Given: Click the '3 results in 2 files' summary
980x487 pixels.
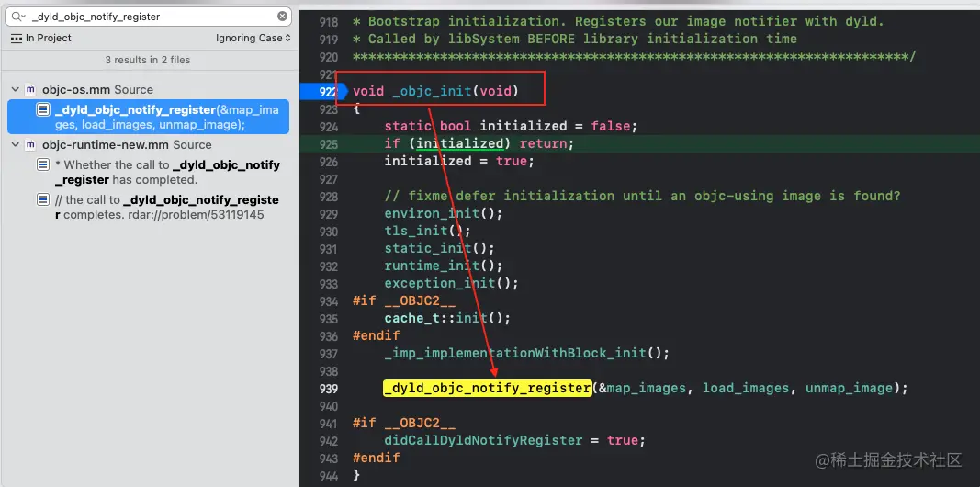Looking at the screenshot, I should [148, 60].
